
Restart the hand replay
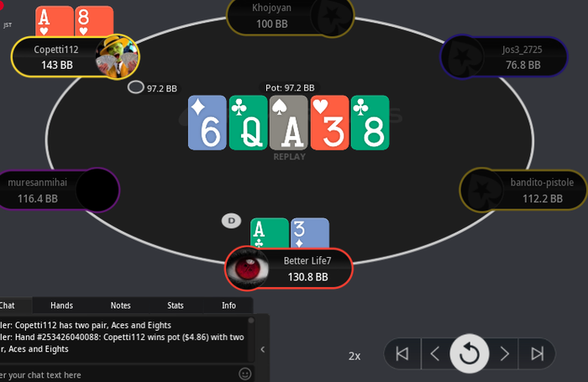tap(469, 353)
